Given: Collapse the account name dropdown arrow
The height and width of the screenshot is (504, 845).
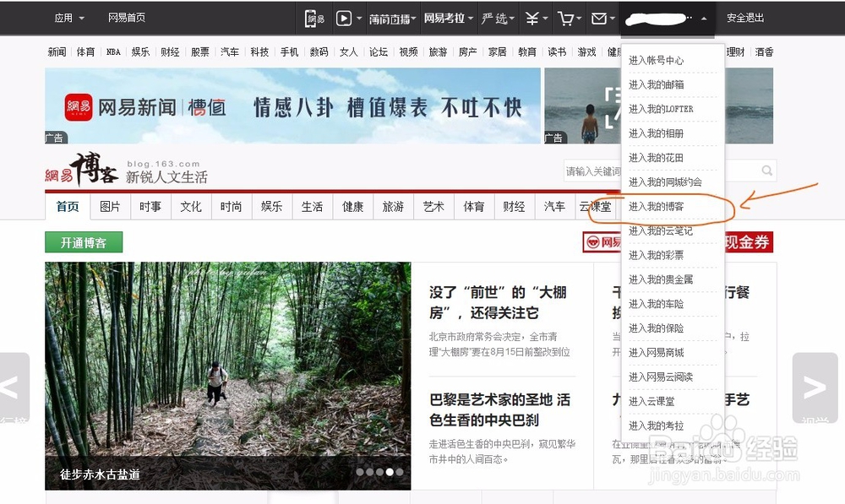Looking at the screenshot, I should [704, 19].
